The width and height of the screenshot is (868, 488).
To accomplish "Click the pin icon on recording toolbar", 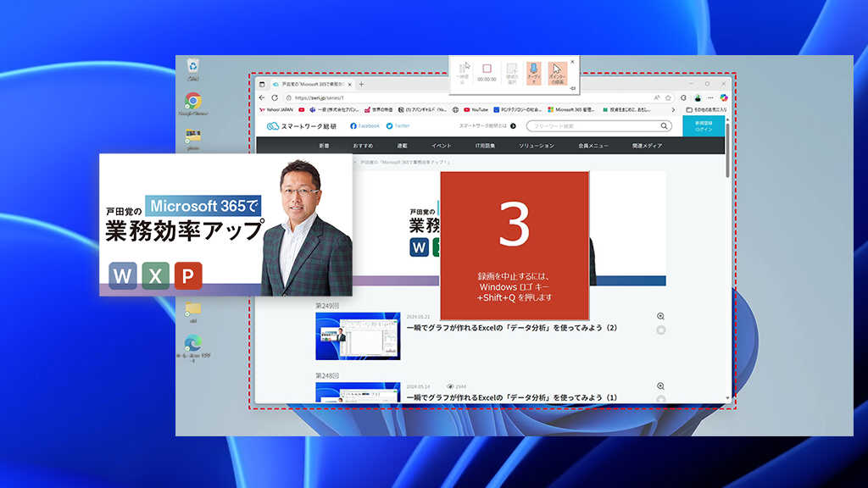I will 573,88.
